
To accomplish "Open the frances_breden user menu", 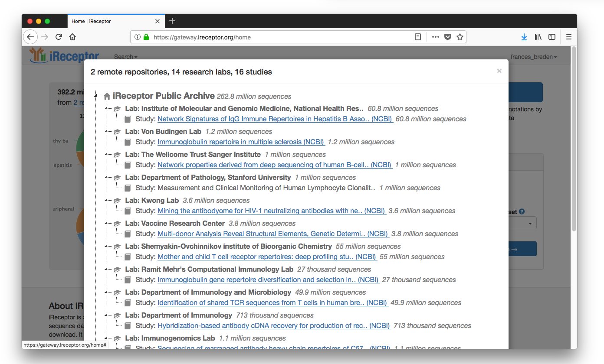I will (x=534, y=57).
